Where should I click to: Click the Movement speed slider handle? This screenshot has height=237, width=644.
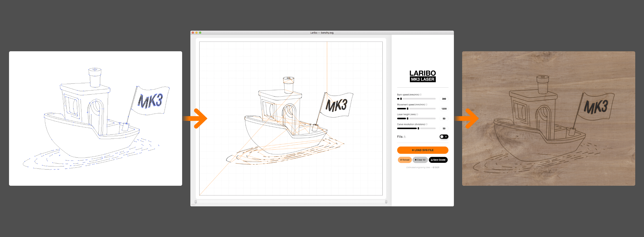(408, 109)
